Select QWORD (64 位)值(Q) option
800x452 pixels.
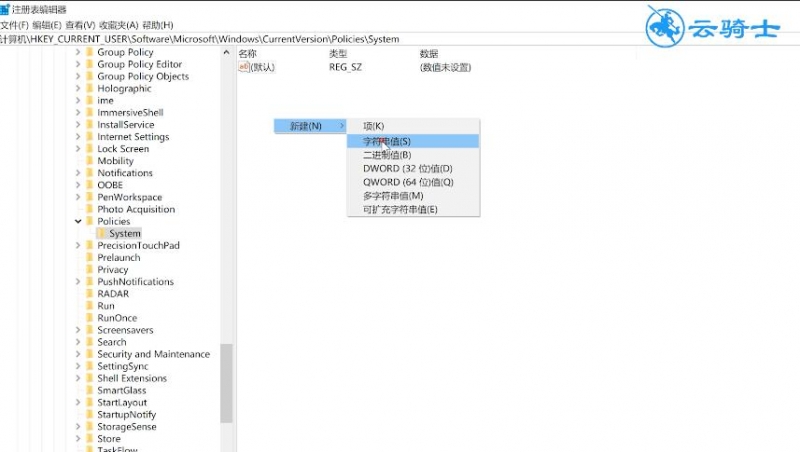[413, 182]
